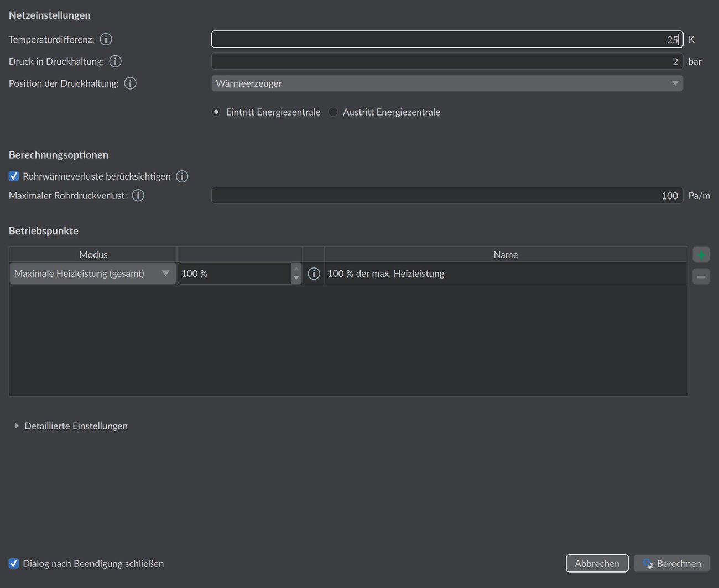
Task: Click Druck in Druckhaltung input field
Action: (447, 61)
